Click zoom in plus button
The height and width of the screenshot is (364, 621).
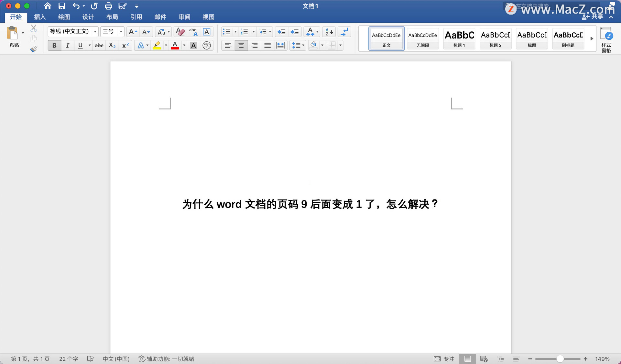(585, 359)
